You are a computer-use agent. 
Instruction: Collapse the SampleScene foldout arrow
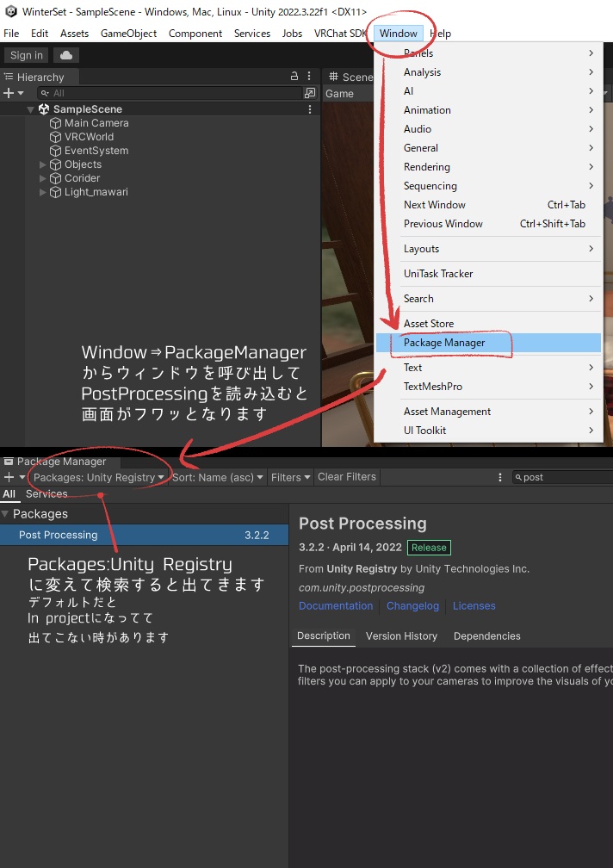click(30, 109)
